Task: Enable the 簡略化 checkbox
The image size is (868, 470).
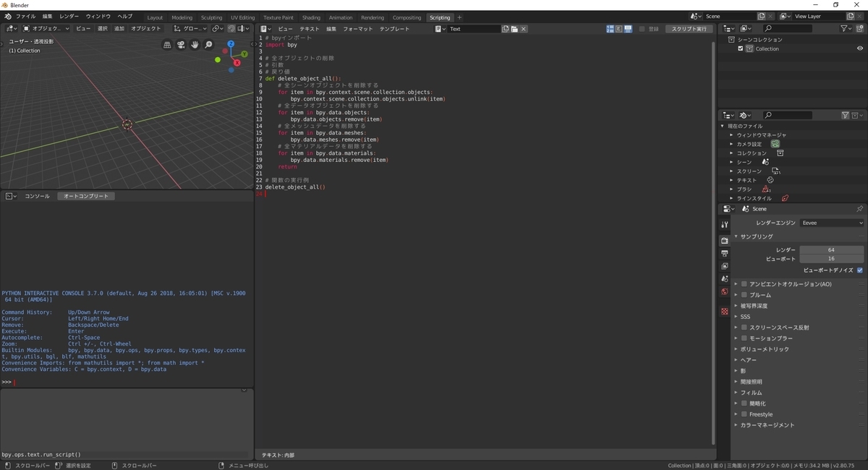Action: click(x=744, y=403)
